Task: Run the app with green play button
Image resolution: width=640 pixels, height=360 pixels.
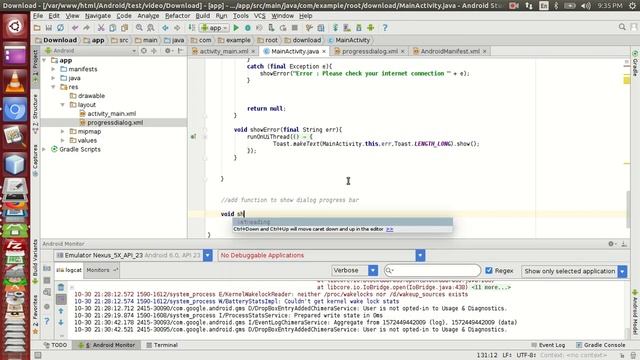Action: 236,28
